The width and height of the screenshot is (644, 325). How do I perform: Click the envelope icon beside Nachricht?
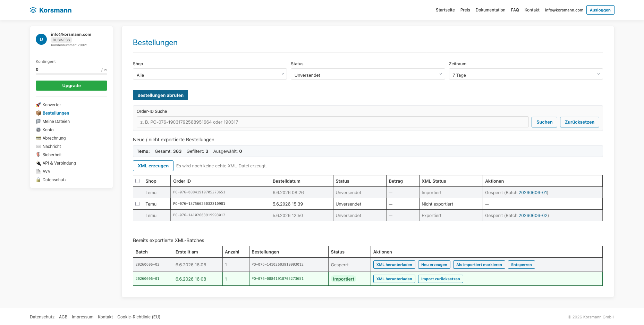(39, 147)
